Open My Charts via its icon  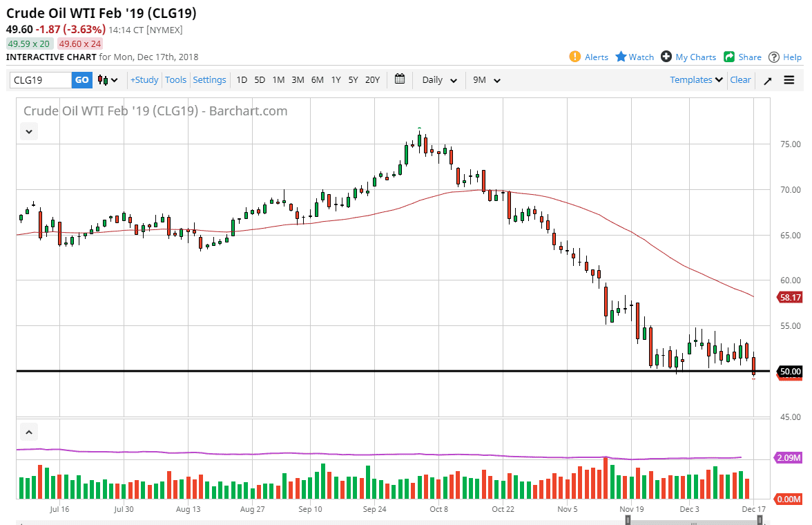[x=666, y=57]
